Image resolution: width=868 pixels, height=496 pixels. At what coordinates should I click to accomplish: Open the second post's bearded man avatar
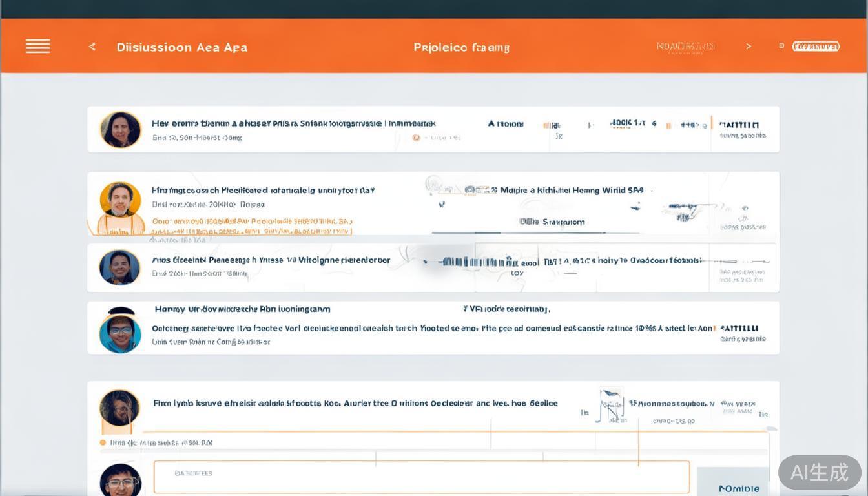120,200
